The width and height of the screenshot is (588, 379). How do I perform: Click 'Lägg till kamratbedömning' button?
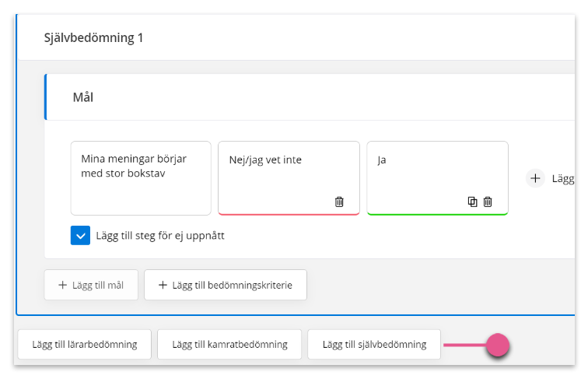[x=229, y=345]
